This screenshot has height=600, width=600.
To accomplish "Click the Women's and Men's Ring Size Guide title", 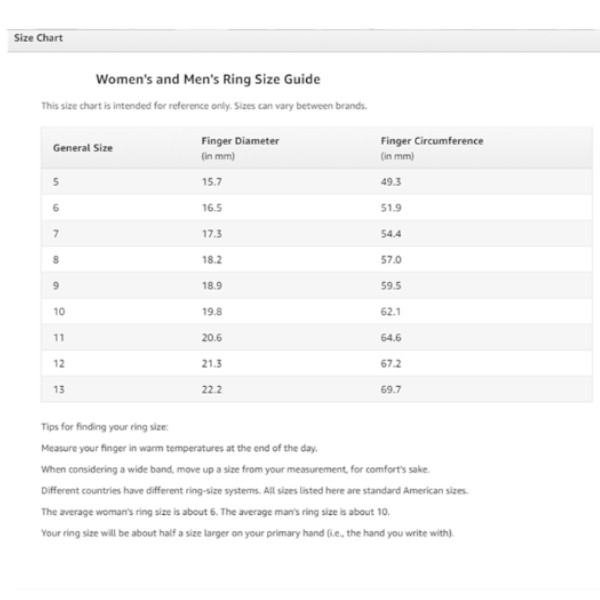I will (x=208, y=79).
